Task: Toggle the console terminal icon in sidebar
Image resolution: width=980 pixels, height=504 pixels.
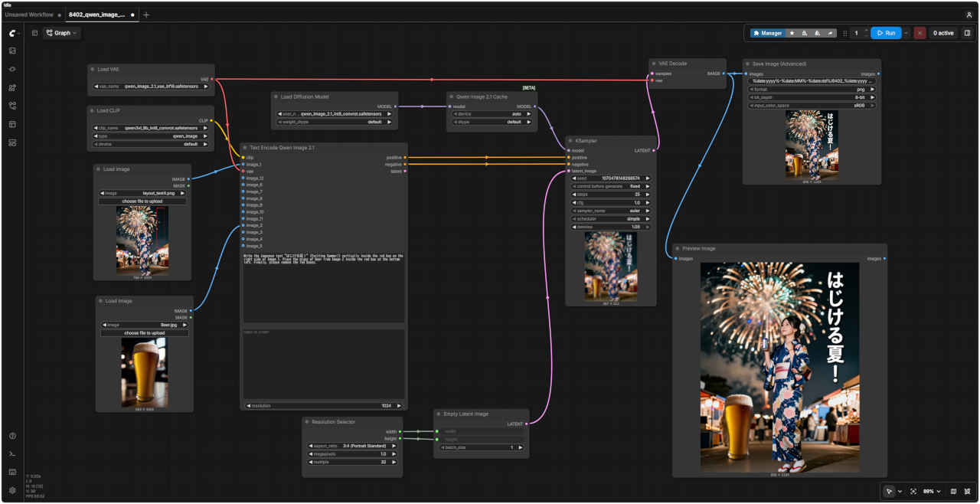Action: [12, 454]
